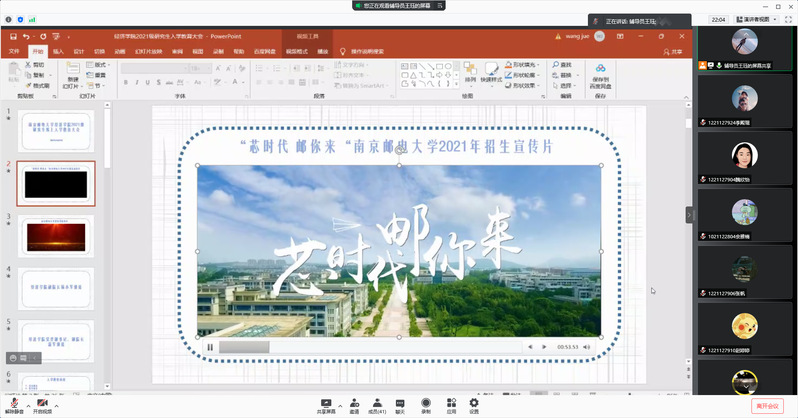Collapse participant panel using side arrow
Screen dimensions: 798x418
pos(689,214)
